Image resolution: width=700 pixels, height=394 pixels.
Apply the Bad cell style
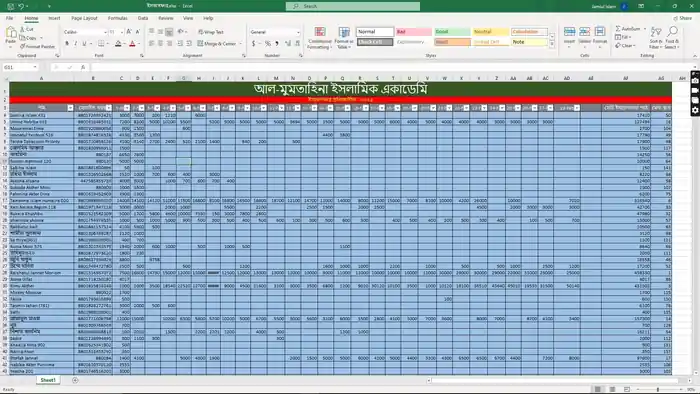tap(413, 32)
